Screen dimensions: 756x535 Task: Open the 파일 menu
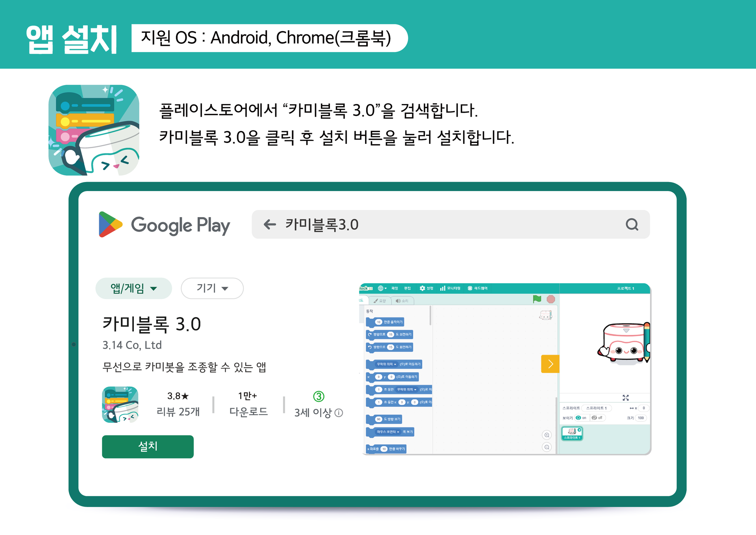click(395, 288)
